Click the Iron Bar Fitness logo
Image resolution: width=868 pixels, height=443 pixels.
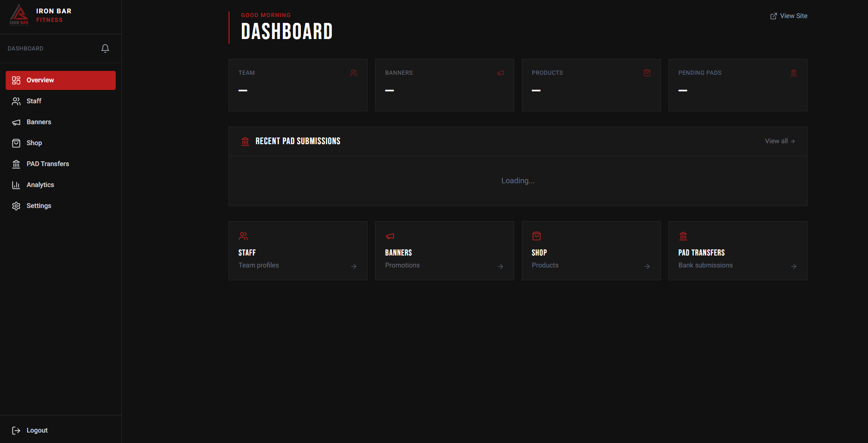(38, 15)
